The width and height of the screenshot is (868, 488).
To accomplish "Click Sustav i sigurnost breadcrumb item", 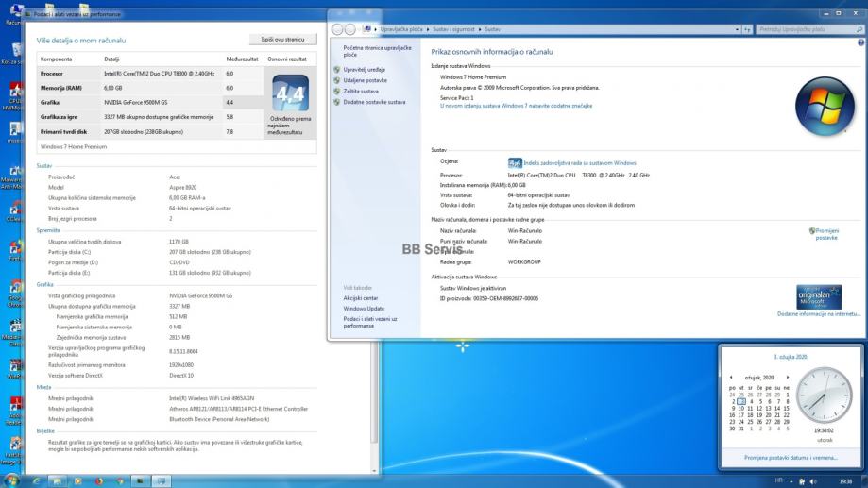I will click(x=456, y=29).
